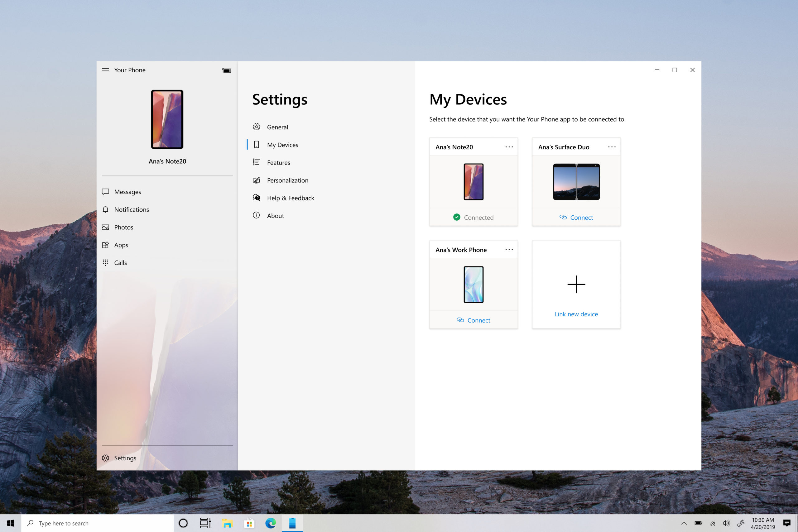Expand options for Ana's Note20 device
Image resolution: width=798 pixels, height=532 pixels.
[509, 147]
